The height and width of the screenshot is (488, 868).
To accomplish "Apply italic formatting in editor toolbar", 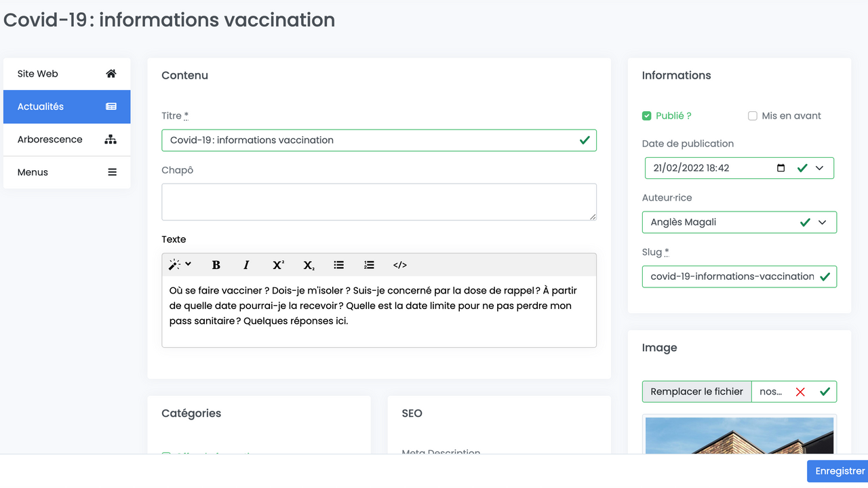I will point(247,265).
